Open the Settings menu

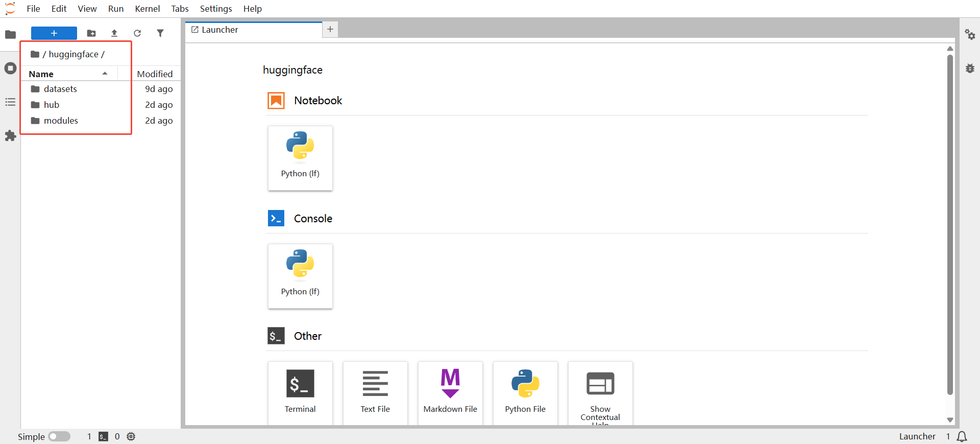(215, 9)
